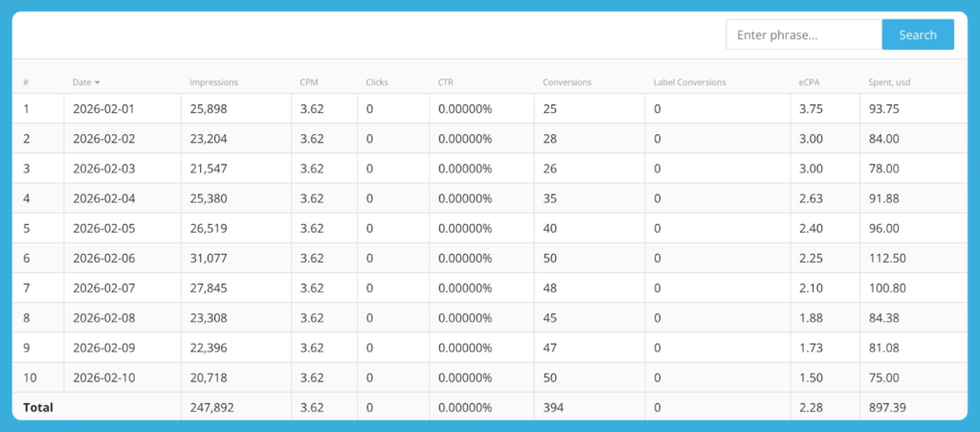Sort by the eCPA column header

pyautogui.click(x=809, y=82)
